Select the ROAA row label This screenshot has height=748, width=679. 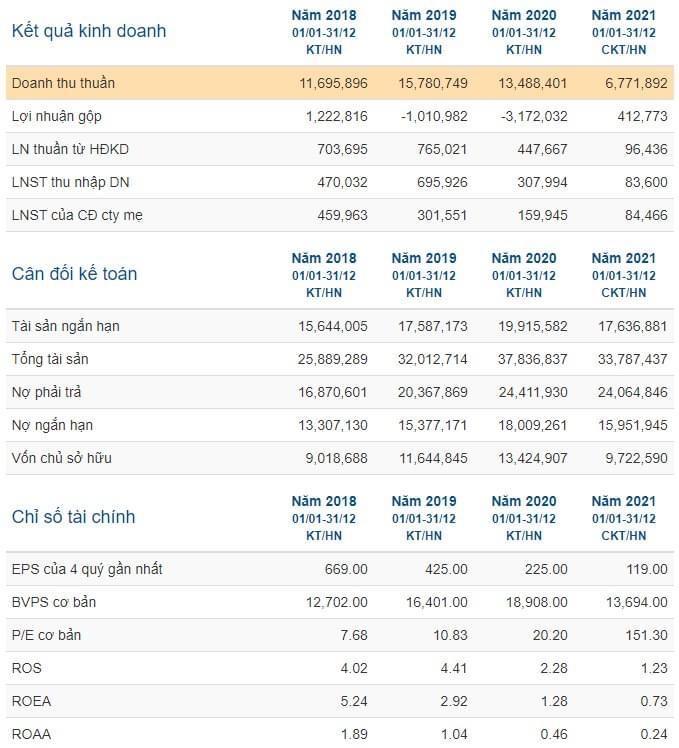click(31, 734)
